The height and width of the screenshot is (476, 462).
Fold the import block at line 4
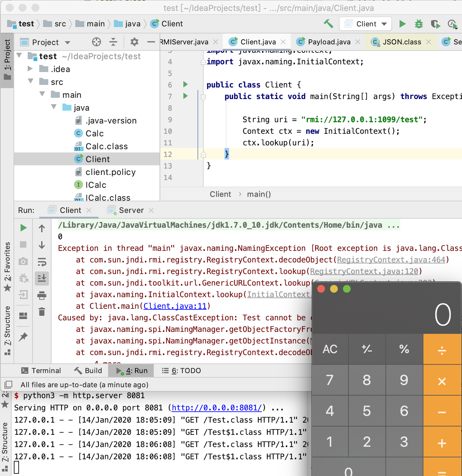click(x=203, y=62)
